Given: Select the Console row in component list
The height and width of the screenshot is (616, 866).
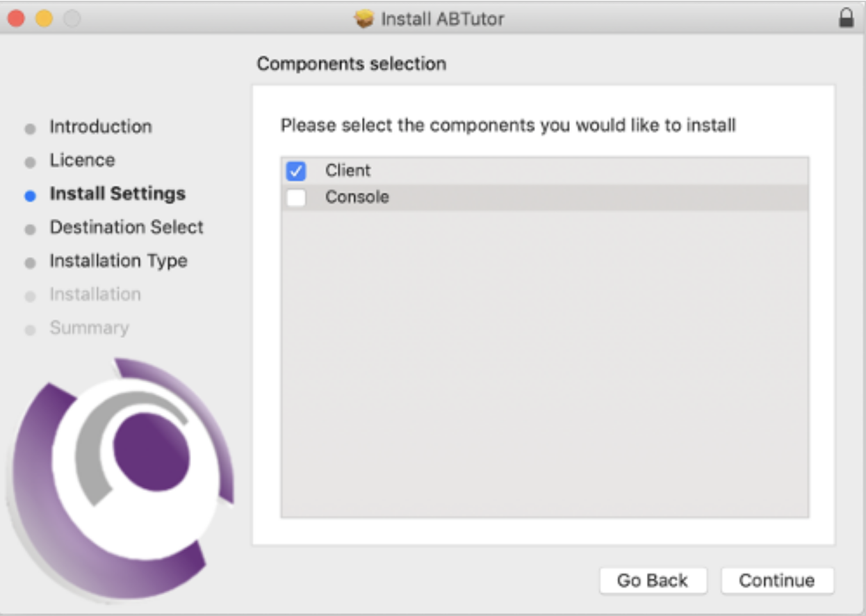Looking at the screenshot, I should (544, 197).
